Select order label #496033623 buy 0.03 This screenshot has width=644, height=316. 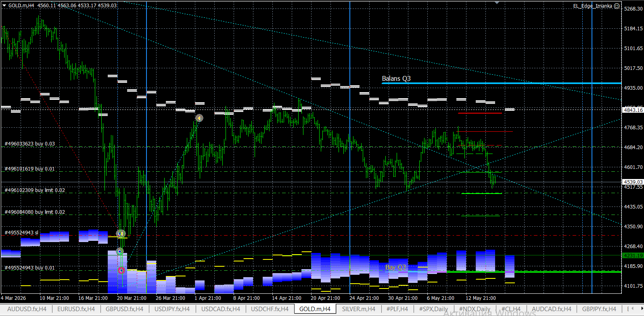30,144
